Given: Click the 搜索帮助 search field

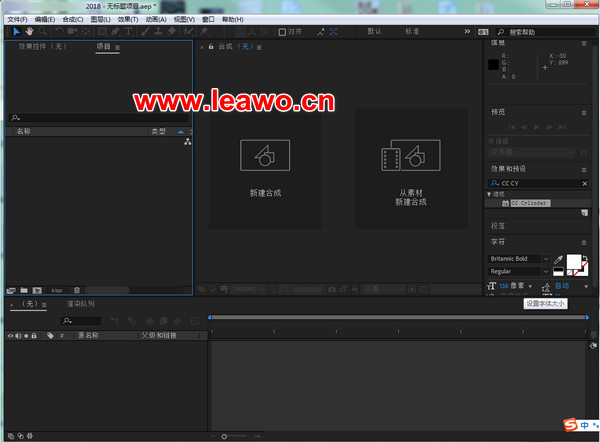Looking at the screenshot, I should point(547,32).
